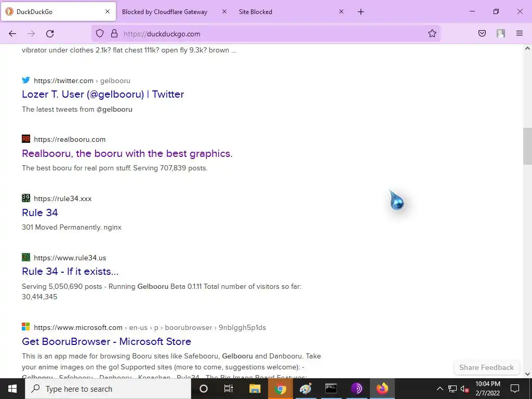The width and height of the screenshot is (532, 399).
Task: Open the Paint palette taskbar icon
Action: (305, 389)
